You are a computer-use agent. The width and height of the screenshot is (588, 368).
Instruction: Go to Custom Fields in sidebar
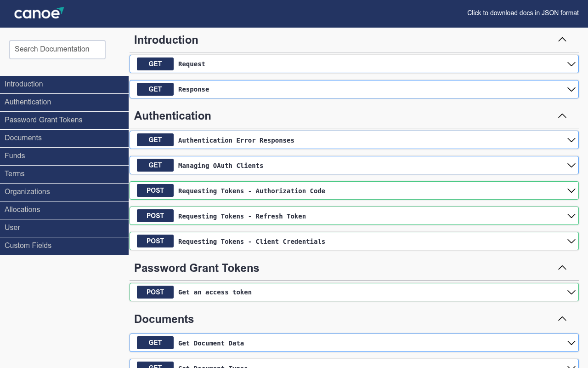coord(64,246)
